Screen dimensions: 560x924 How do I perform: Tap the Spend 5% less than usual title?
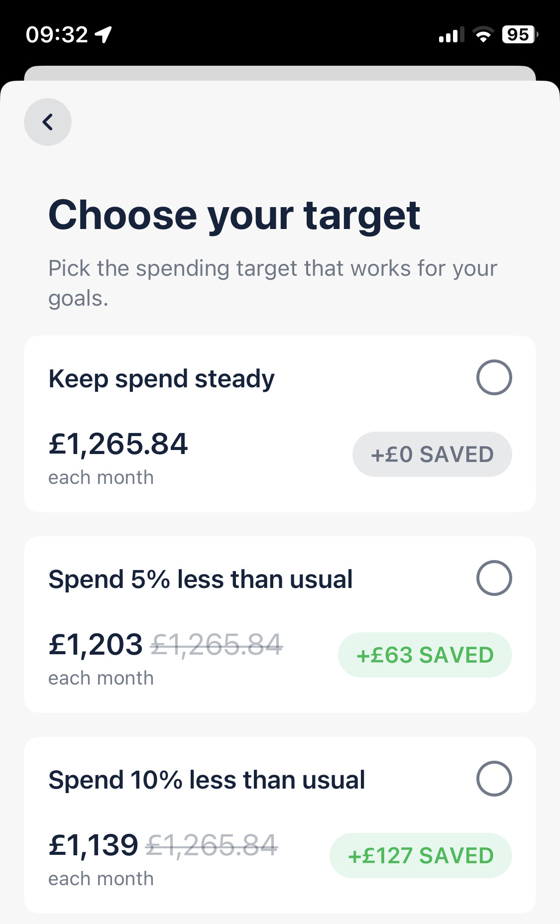pyautogui.click(x=201, y=579)
